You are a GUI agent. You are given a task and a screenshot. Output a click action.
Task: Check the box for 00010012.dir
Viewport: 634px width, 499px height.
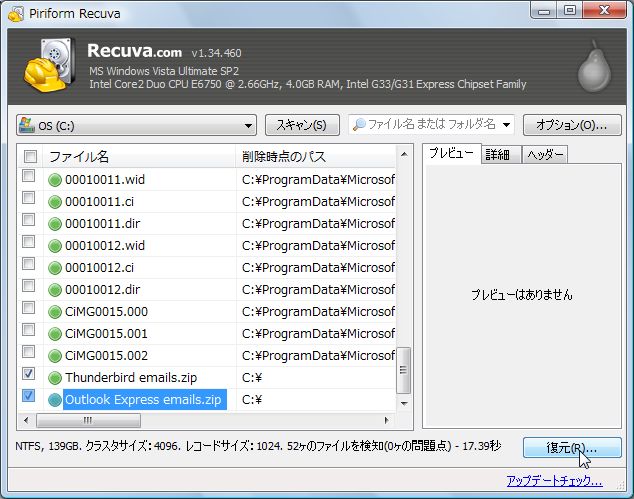click(x=28, y=286)
